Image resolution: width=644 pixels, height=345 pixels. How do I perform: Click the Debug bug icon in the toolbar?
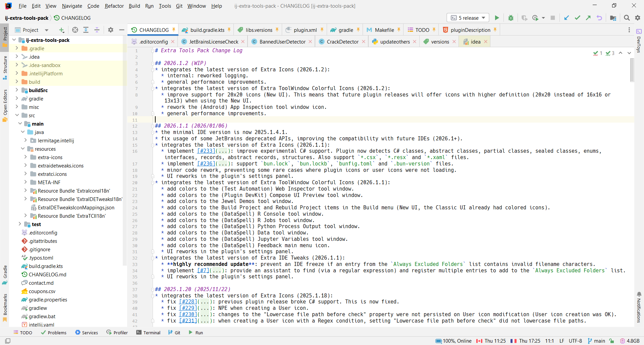tap(511, 18)
